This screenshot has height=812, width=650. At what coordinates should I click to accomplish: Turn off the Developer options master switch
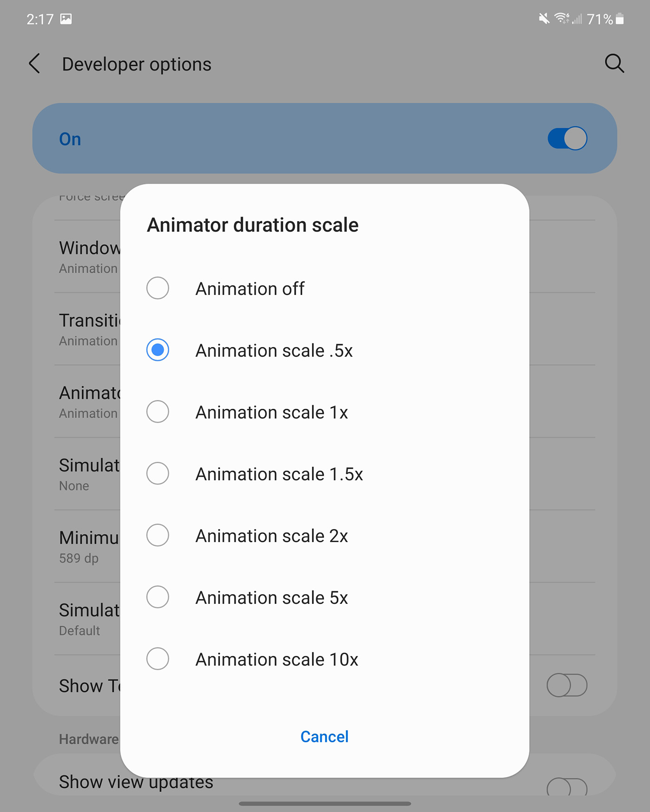(x=567, y=138)
